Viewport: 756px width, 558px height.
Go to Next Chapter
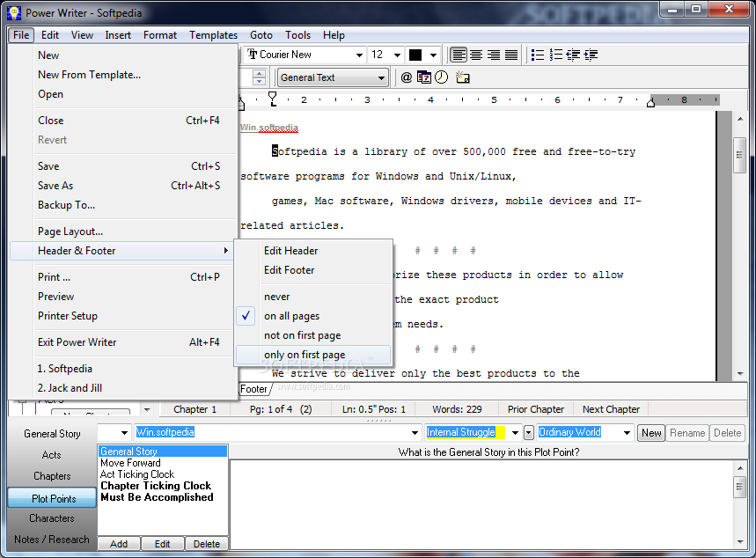coord(611,409)
